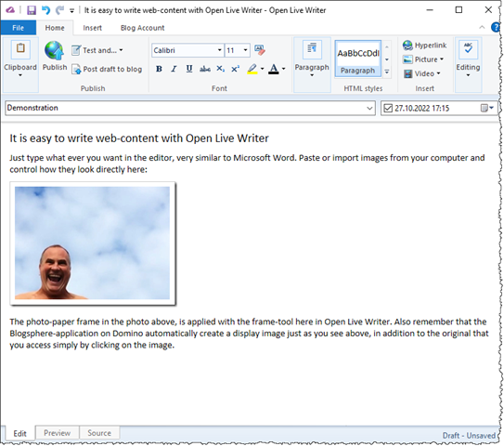Open the quick access toolbar customize arrow
This screenshot has height=446, width=504.
[x=71, y=11]
